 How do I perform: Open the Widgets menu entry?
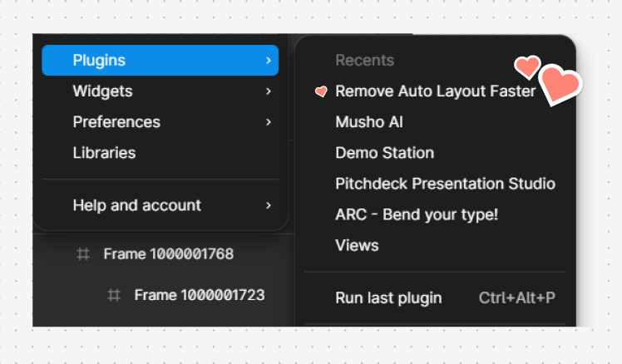[x=160, y=91]
